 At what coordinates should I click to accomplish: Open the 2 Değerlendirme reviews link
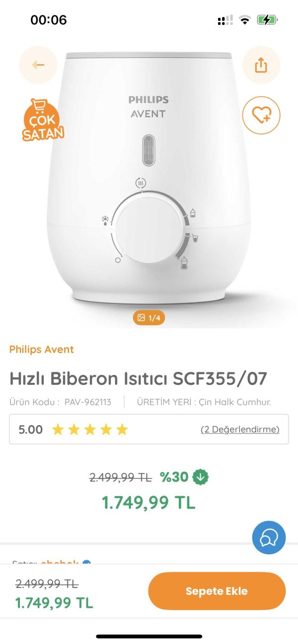click(240, 429)
